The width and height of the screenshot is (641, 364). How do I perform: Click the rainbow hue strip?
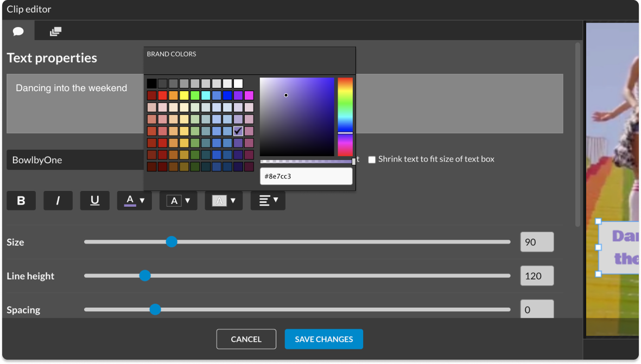345,117
